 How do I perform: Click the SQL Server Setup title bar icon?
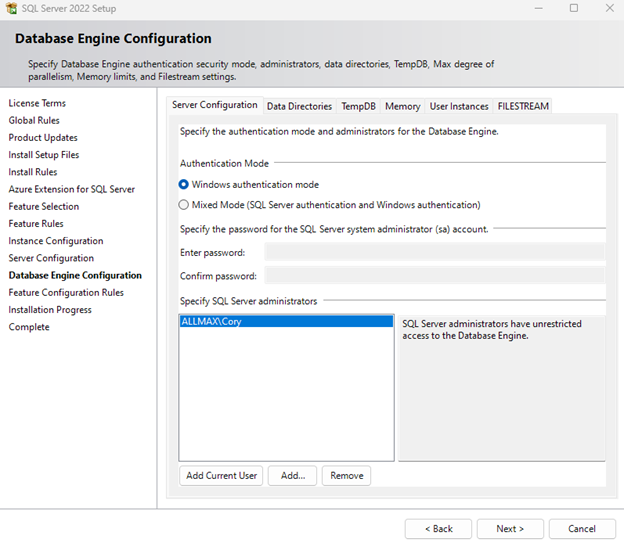11,8
